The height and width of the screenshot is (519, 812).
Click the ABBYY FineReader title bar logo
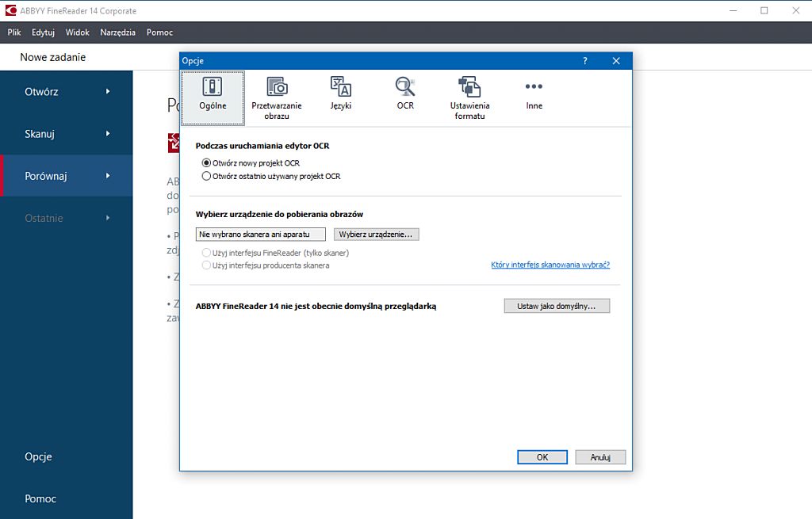click(10, 10)
